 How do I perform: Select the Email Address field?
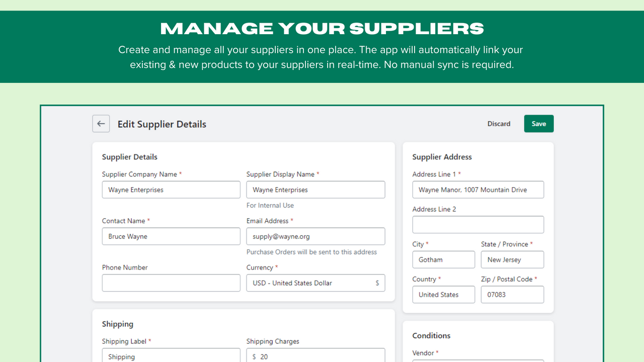(315, 236)
